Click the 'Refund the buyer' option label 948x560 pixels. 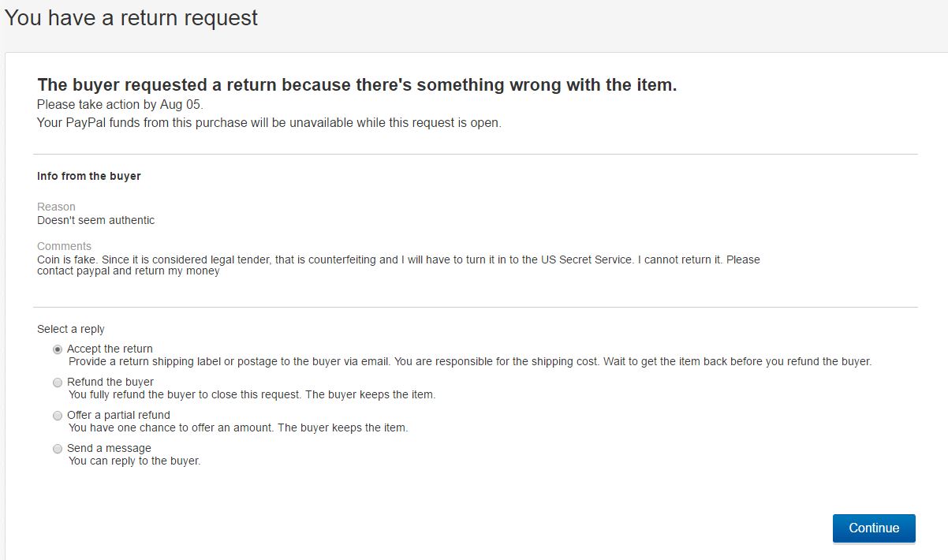[110, 382]
